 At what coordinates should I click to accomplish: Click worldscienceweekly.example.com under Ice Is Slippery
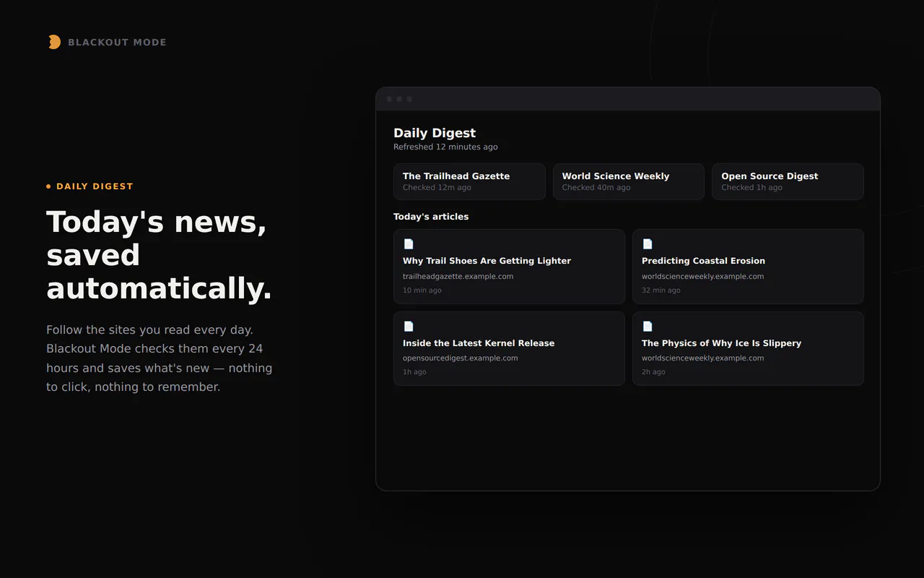[702, 358]
